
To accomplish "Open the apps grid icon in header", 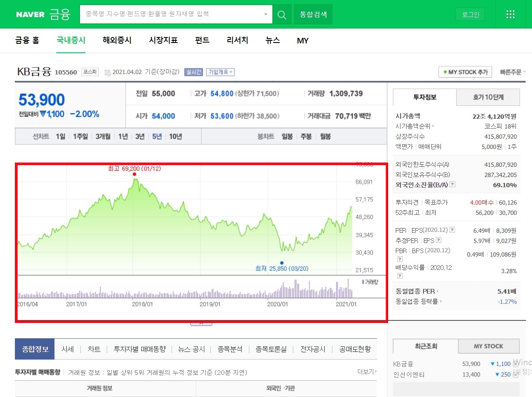I will click(x=510, y=14).
